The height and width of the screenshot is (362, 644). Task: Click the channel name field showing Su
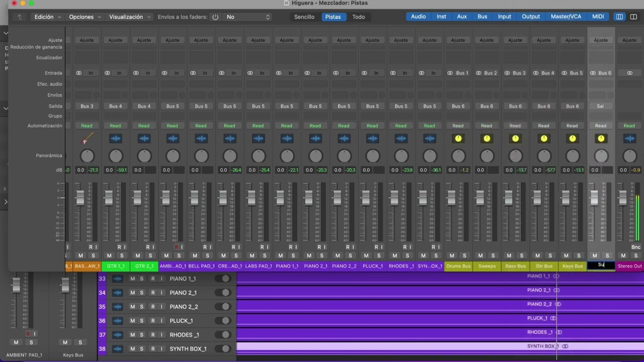click(x=601, y=265)
